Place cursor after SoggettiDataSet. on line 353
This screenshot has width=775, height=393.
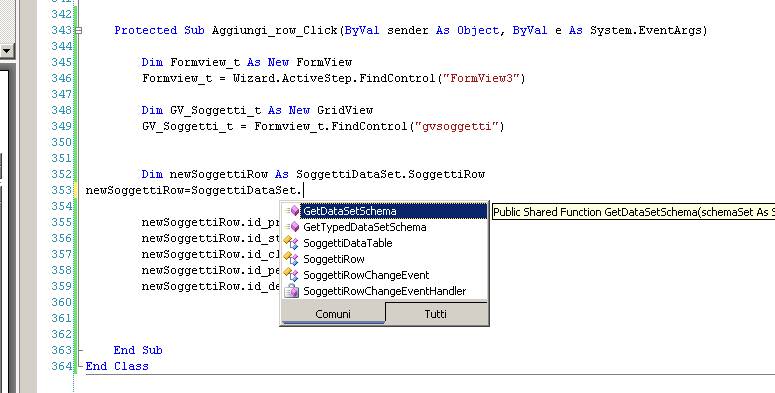pyautogui.click(x=302, y=190)
